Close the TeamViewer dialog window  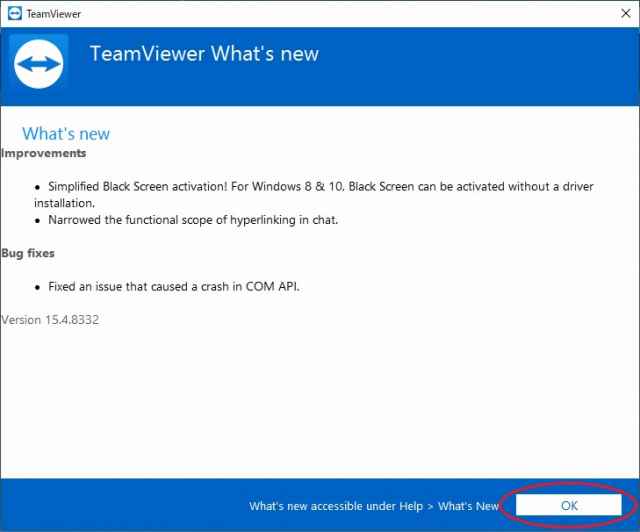click(x=625, y=13)
